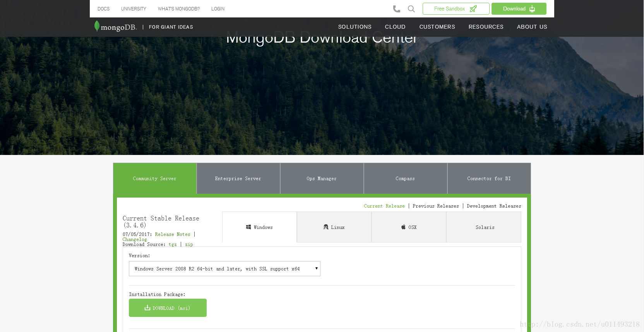Open the Development Releases link
The width and height of the screenshot is (644, 332).
pos(494,206)
